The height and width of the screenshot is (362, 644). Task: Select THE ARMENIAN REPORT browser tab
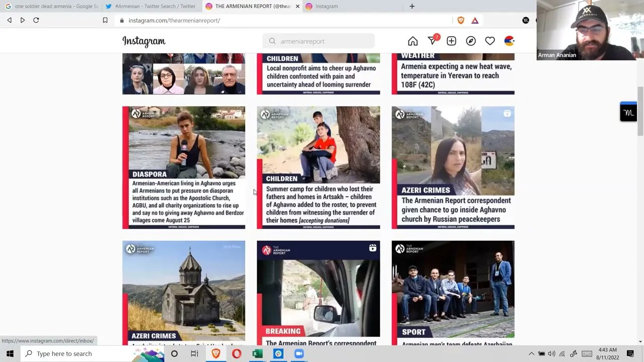coord(253,6)
